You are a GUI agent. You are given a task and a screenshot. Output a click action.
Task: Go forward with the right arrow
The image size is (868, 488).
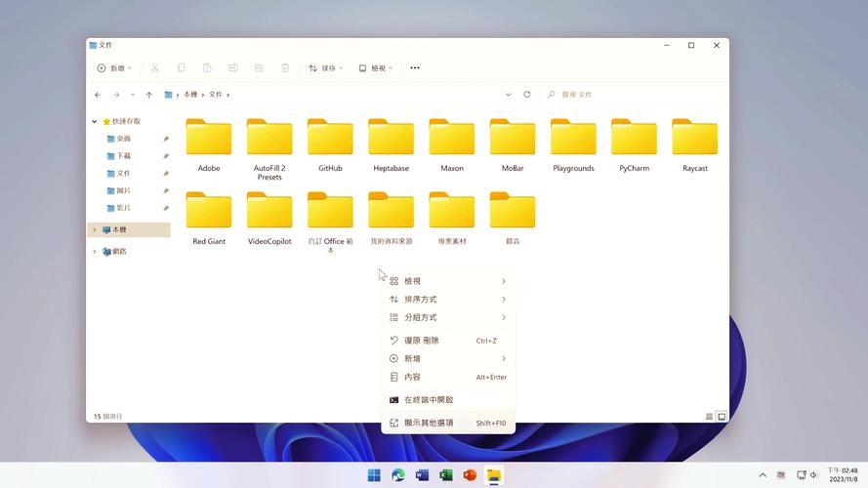tap(116, 95)
